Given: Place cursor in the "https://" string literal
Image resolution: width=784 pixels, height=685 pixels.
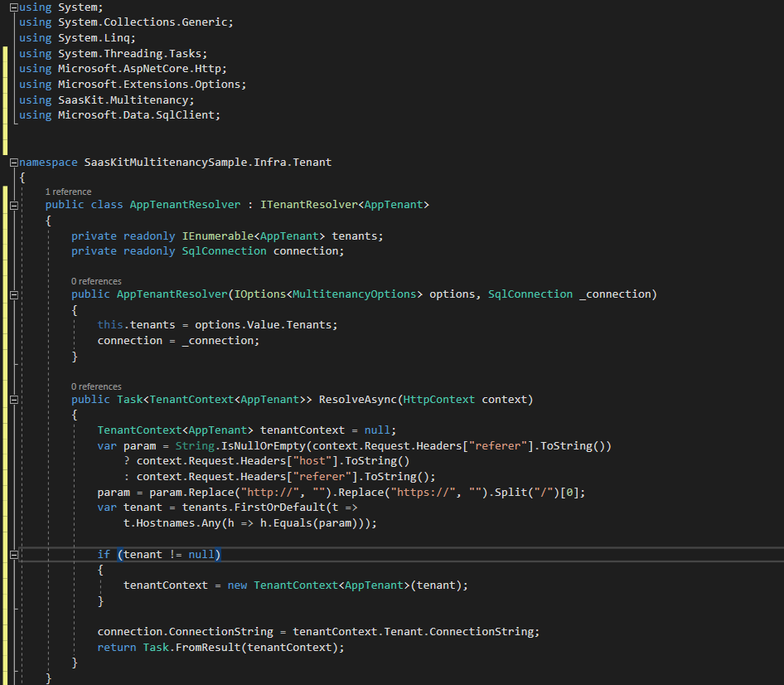Looking at the screenshot, I should click(x=423, y=493).
